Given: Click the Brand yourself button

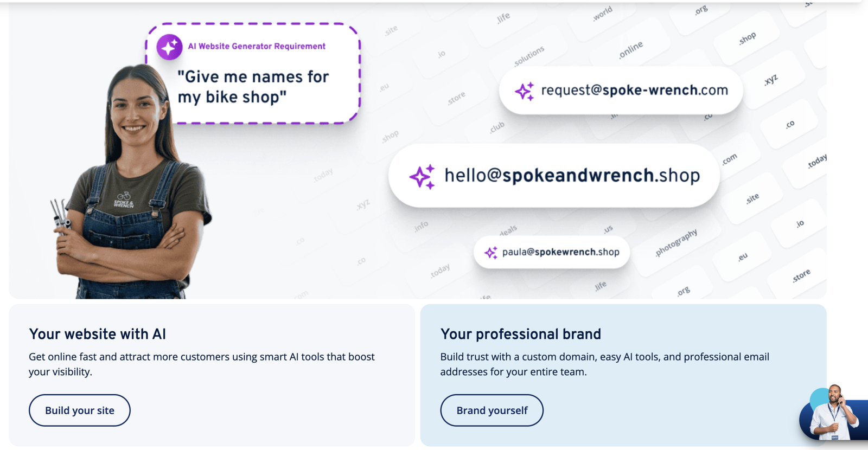Looking at the screenshot, I should pos(492,410).
